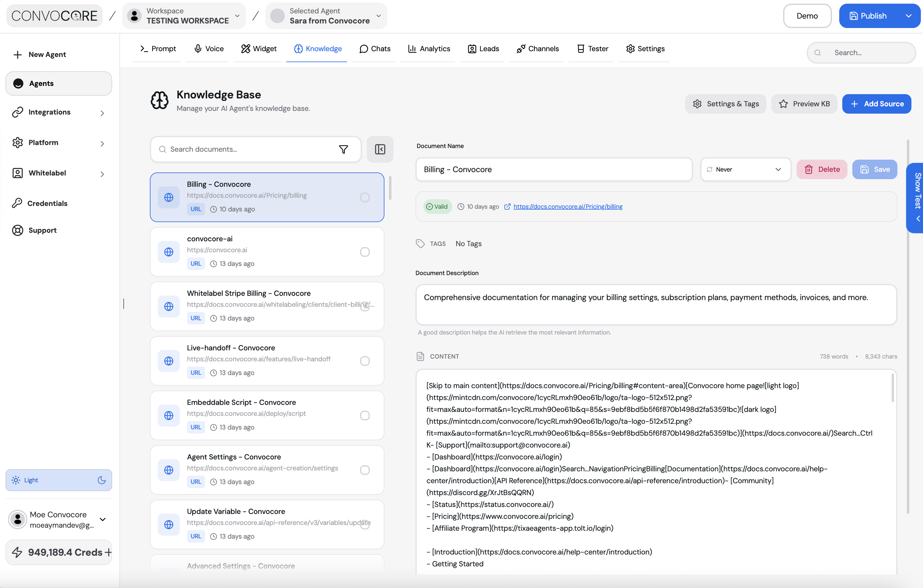Open the Workspace TESTING WORKSPACE dropdown
Image resolution: width=923 pixels, height=588 pixels.
pyautogui.click(x=184, y=16)
